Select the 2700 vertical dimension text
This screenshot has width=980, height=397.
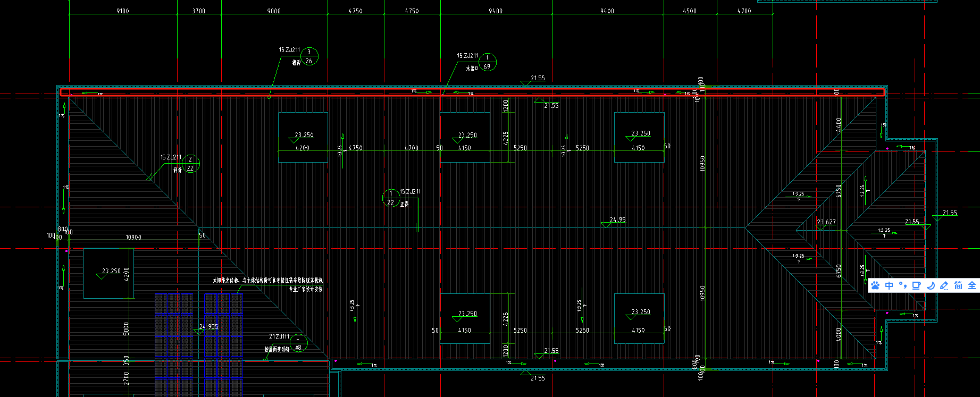(x=126, y=378)
